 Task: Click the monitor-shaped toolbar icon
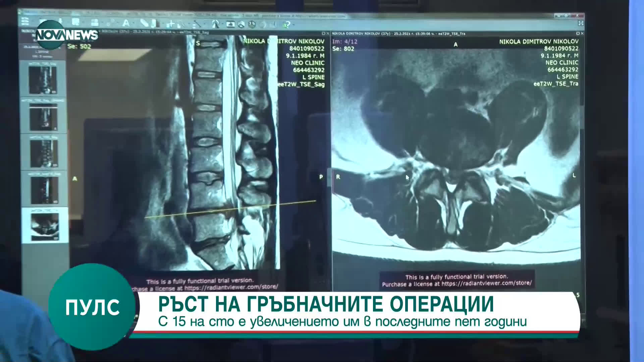(230, 24)
